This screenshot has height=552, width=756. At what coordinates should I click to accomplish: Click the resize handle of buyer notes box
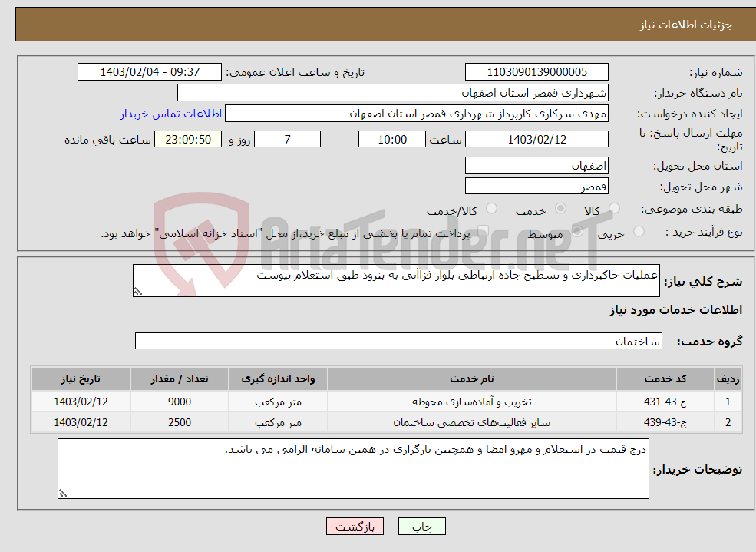click(x=63, y=493)
